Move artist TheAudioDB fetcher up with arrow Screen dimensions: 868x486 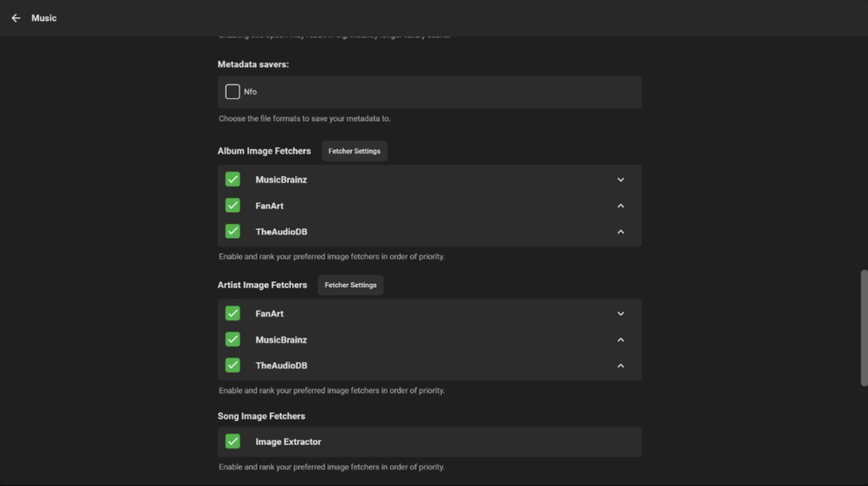click(x=621, y=366)
